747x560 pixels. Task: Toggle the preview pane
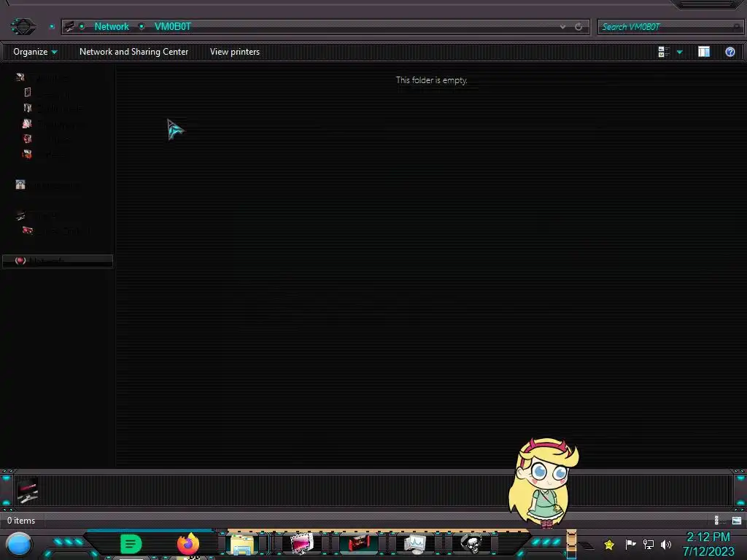(704, 52)
